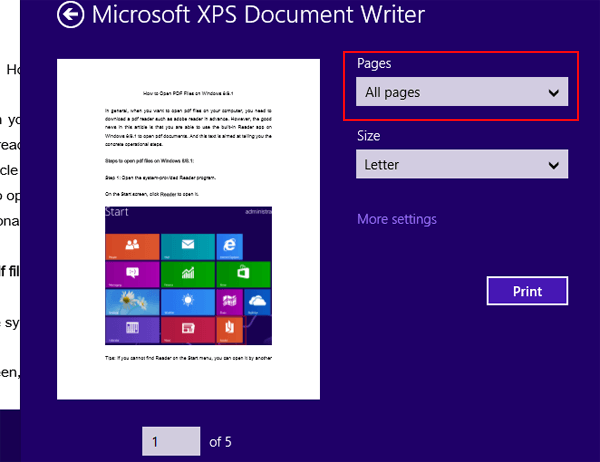Image resolution: width=600 pixels, height=462 pixels.
Task: Click the Microsoft XPS Document Writer title
Action: [258, 15]
